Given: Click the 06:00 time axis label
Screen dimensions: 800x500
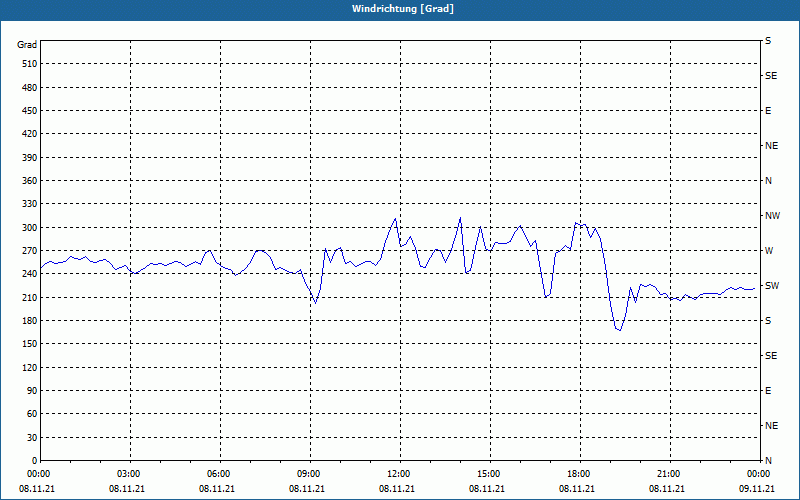Looking at the screenshot, I should pos(218,474).
